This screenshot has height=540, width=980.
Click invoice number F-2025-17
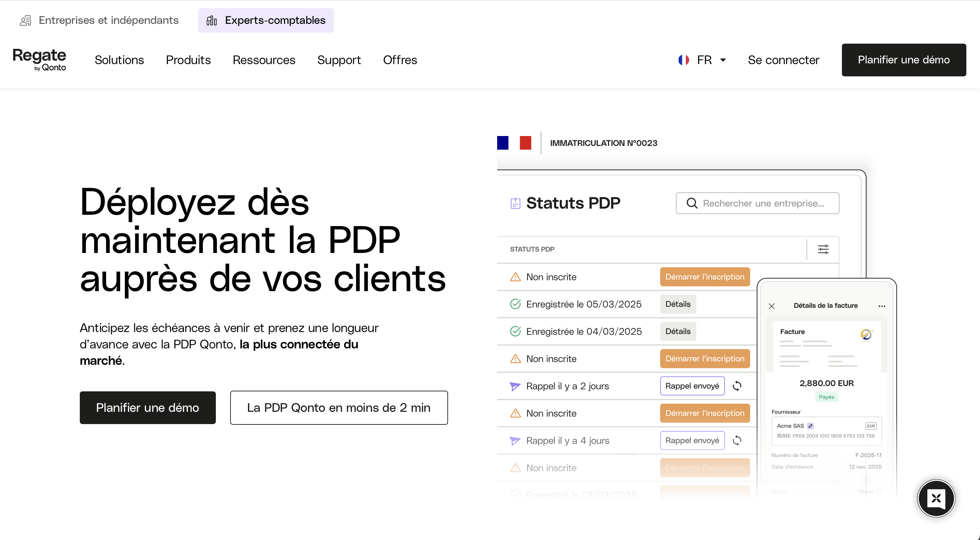click(868, 455)
